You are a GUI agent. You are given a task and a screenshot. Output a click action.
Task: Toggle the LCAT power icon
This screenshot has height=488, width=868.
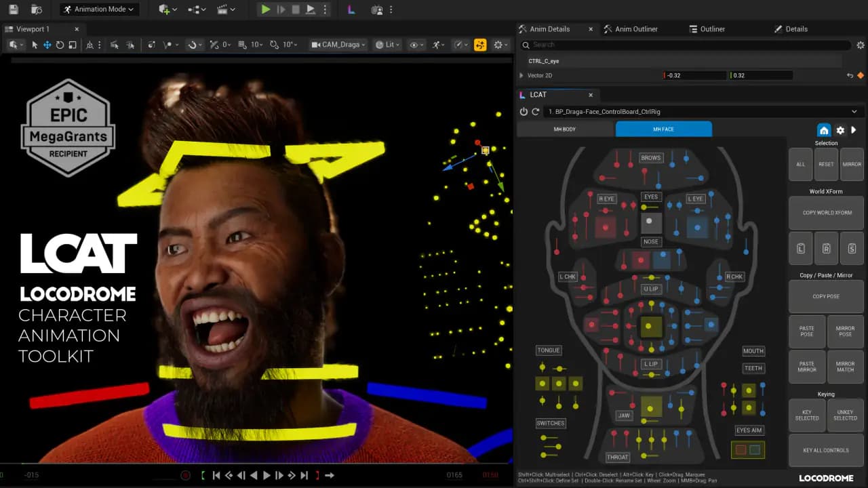524,112
